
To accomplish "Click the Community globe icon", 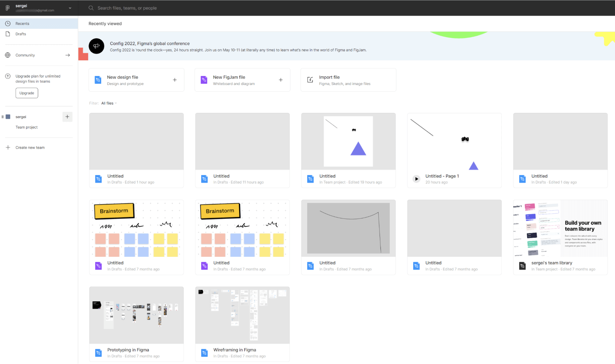I will click(x=8, y=55).
